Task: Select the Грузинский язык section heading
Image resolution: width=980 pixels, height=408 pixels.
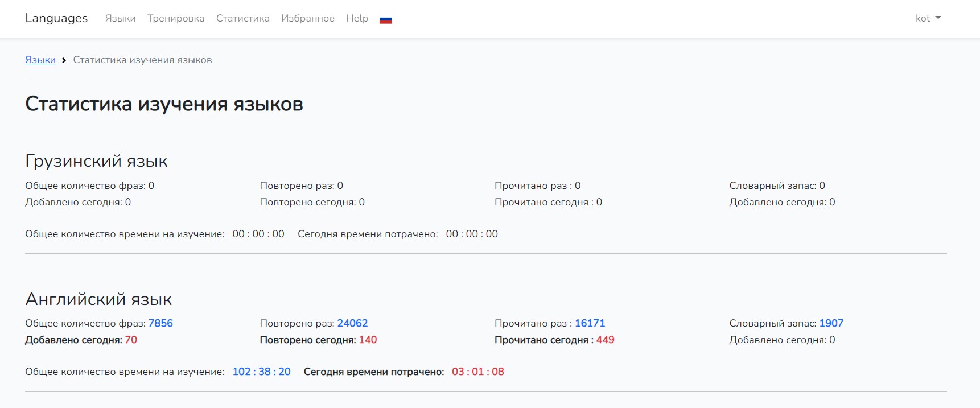Action: click(96, 161)
